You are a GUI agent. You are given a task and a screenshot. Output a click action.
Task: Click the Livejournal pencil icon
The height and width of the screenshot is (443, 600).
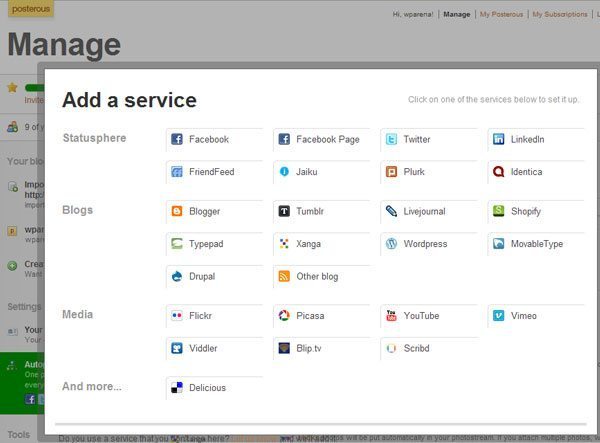pyautogui.click(x=391, y=211)
